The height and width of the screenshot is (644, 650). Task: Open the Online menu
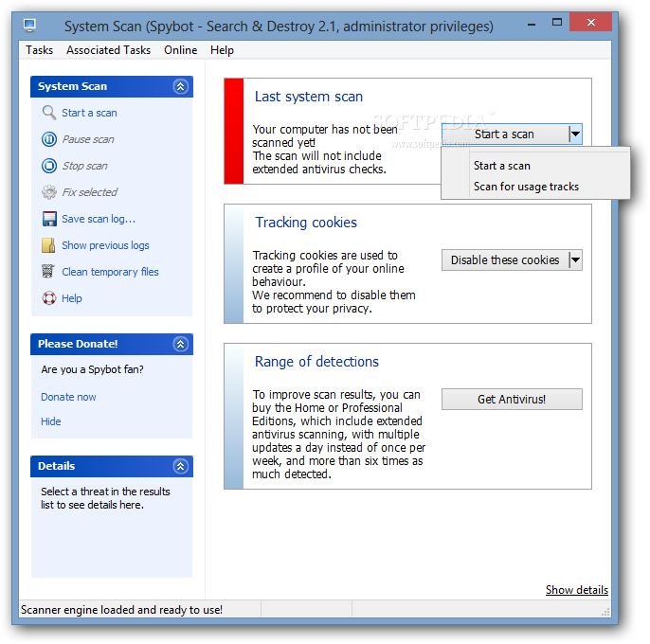[181, 50]
